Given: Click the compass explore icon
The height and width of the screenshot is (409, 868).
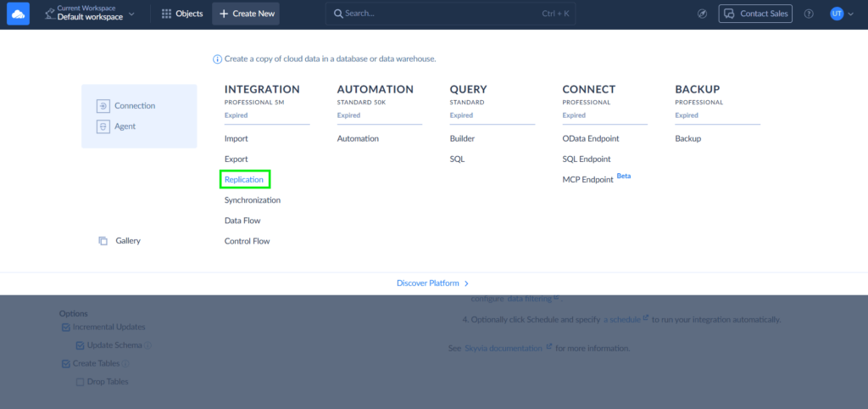Looking at the screenshot, I should tap(703, 14).
